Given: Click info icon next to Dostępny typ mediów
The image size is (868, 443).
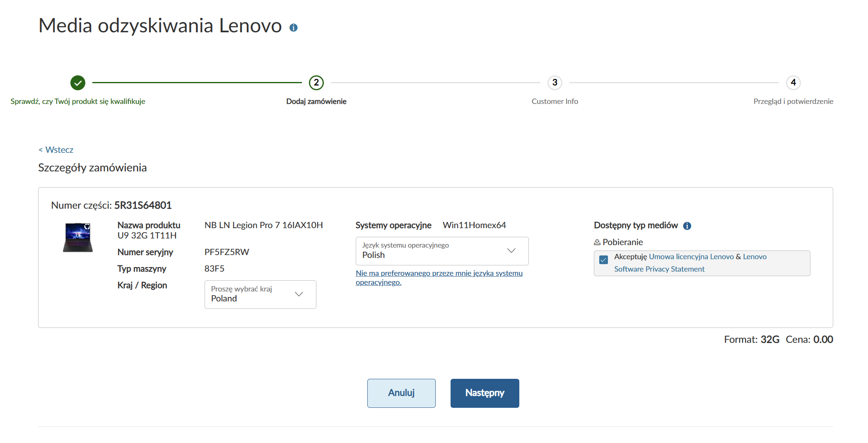Looking at the screenshot, I should (687, 226).
